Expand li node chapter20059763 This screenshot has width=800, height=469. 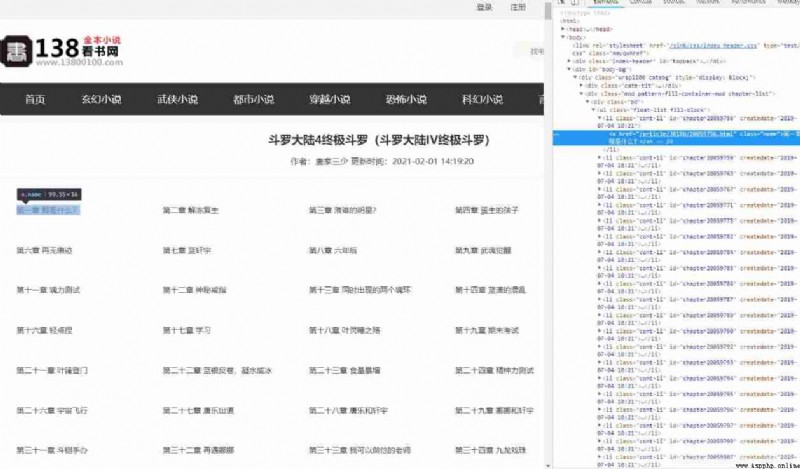pyautogui.click(x=599, y=174)
